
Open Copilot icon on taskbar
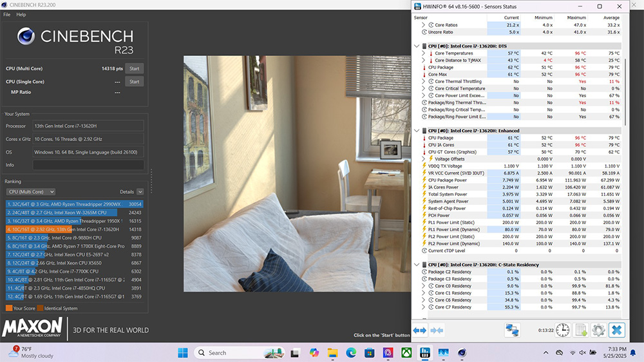(314, 352)
